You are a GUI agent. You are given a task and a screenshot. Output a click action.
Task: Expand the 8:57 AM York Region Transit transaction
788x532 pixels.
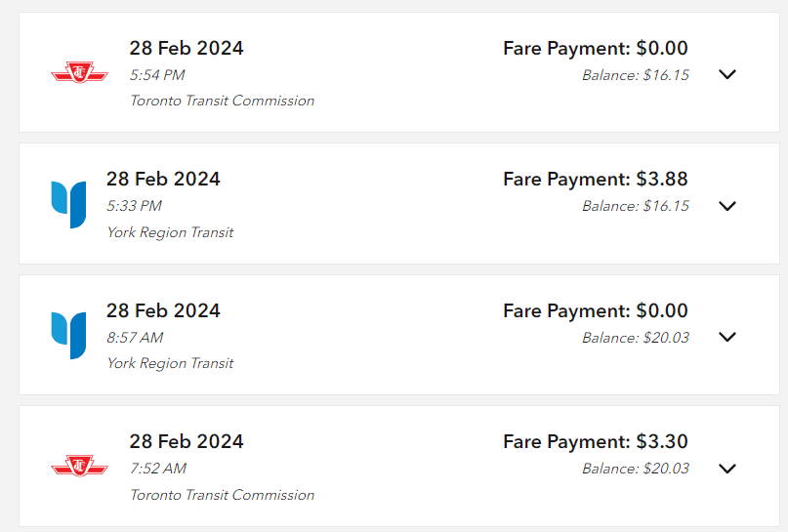[x=726, y=337]
